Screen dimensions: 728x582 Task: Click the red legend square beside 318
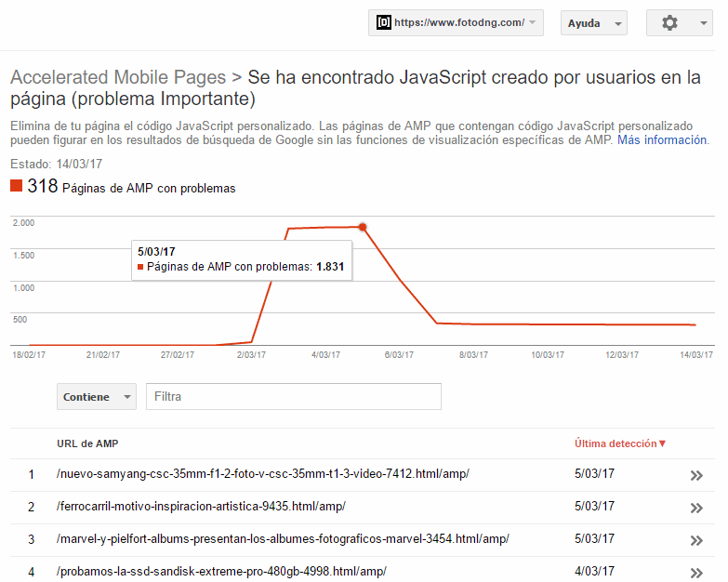pyautogui.click(x=16, y=186)
